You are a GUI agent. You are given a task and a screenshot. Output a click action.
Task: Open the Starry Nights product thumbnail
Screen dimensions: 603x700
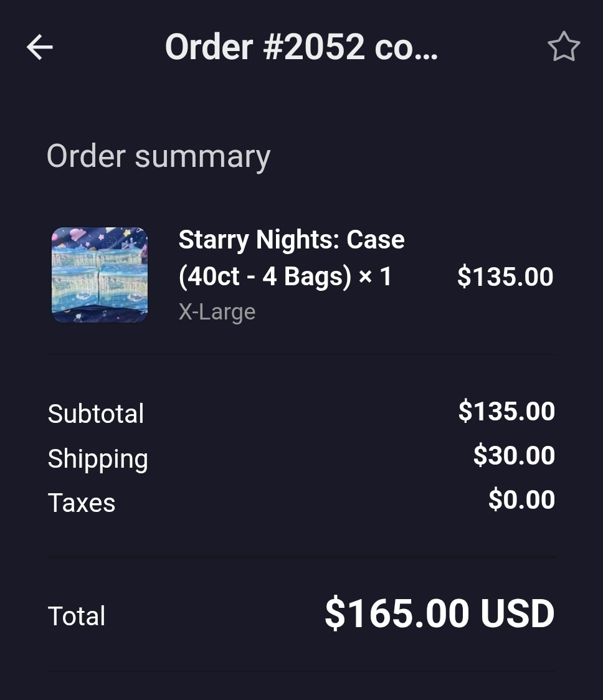point(100,275)
